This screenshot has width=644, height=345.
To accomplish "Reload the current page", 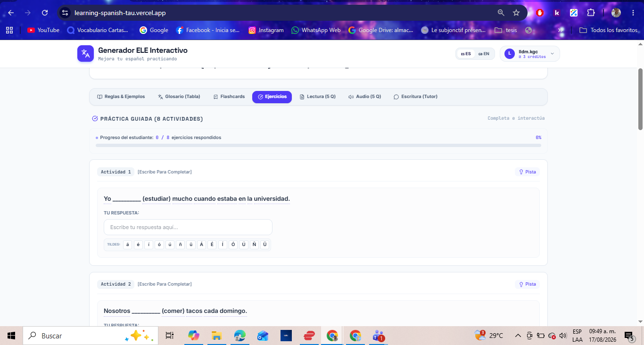I will tap(45, 13).
